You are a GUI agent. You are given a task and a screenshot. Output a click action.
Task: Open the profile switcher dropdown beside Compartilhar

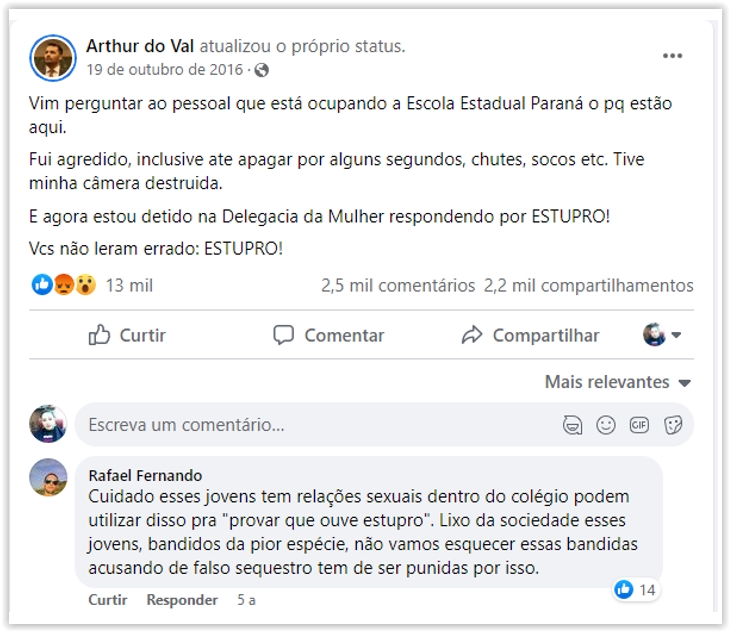(662, 335)
